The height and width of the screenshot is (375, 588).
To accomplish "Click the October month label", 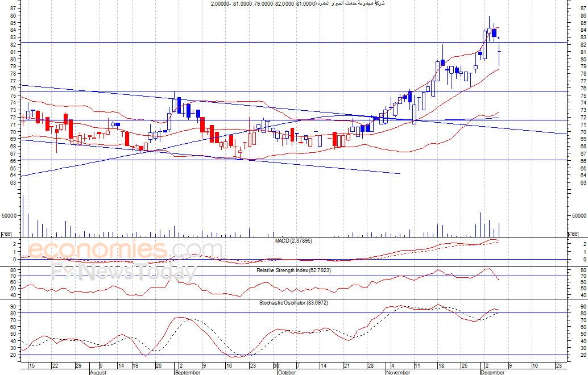I will tap(287, 372).
